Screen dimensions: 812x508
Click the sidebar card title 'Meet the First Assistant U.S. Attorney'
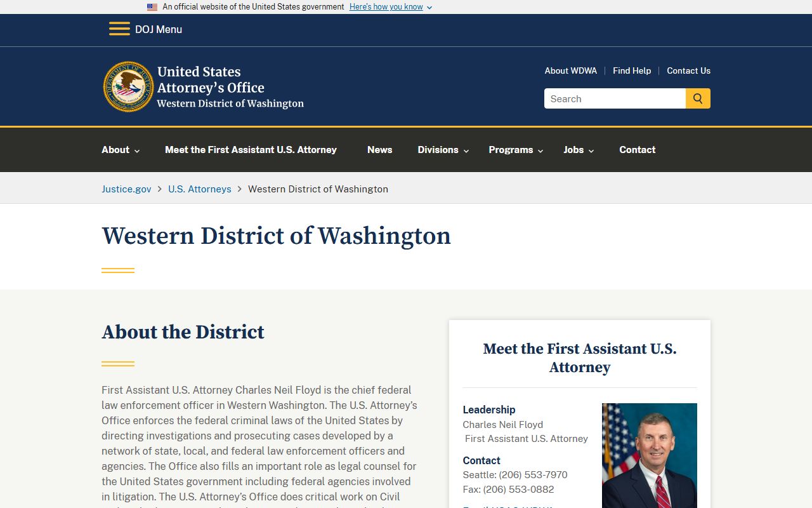[x=580, y=358]
